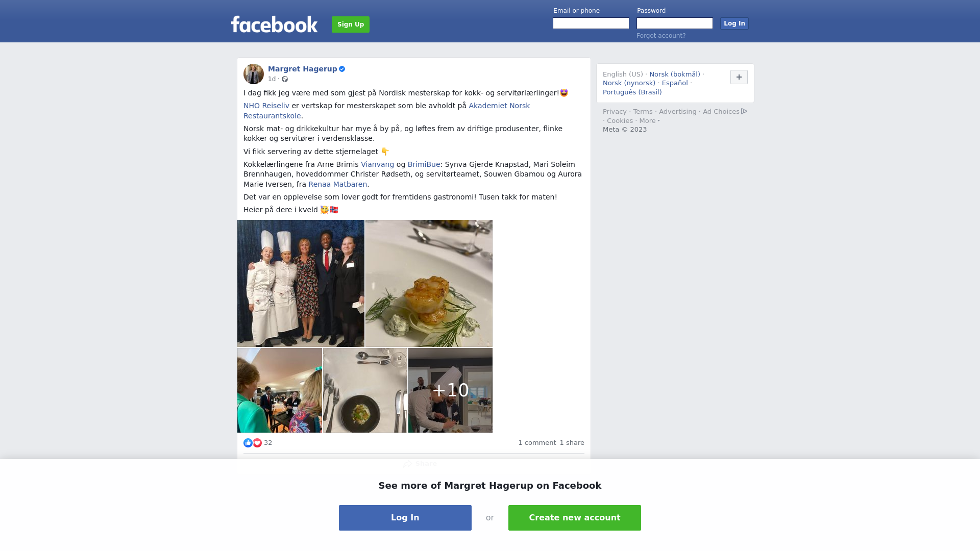980x551 pixels.
Task: Follow the Forgot account? link
Action: [x=661, y=36]
